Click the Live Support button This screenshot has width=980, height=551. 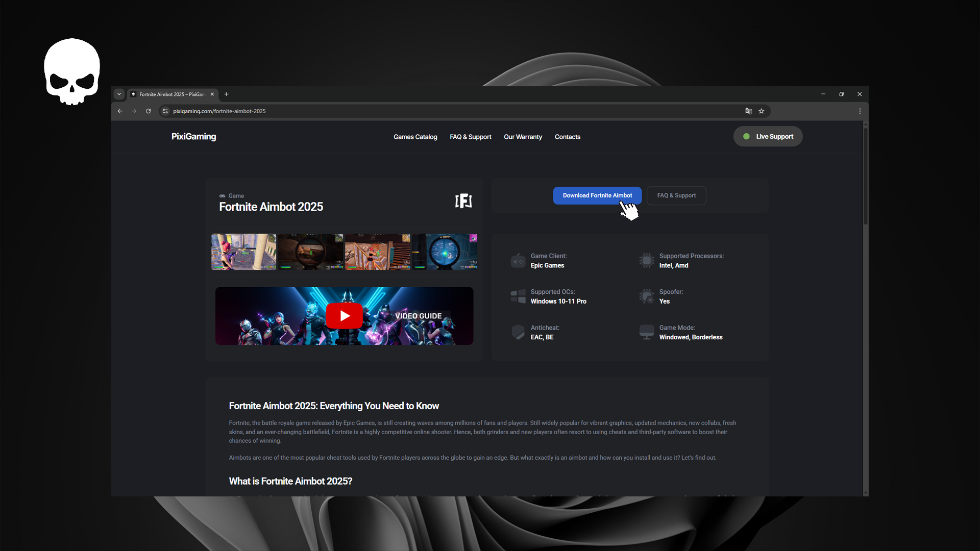(768, 136)
